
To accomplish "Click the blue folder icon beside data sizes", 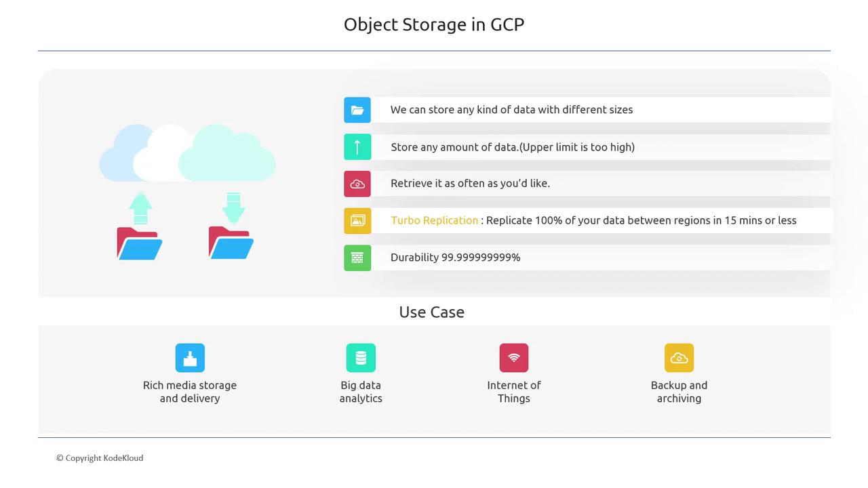I will tap(357, 110).
